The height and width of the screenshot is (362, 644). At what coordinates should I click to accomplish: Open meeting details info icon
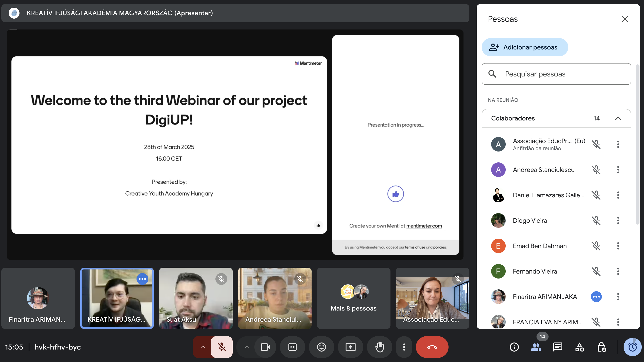click(x=514, y=347)
